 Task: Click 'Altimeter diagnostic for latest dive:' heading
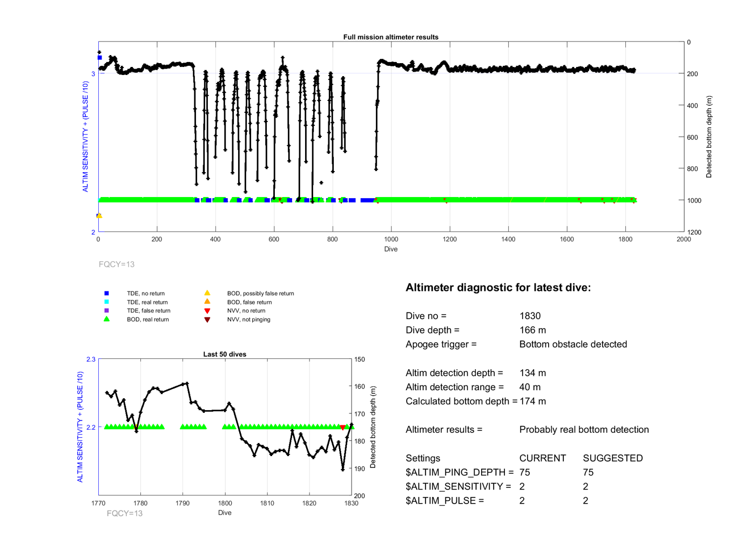498,287
